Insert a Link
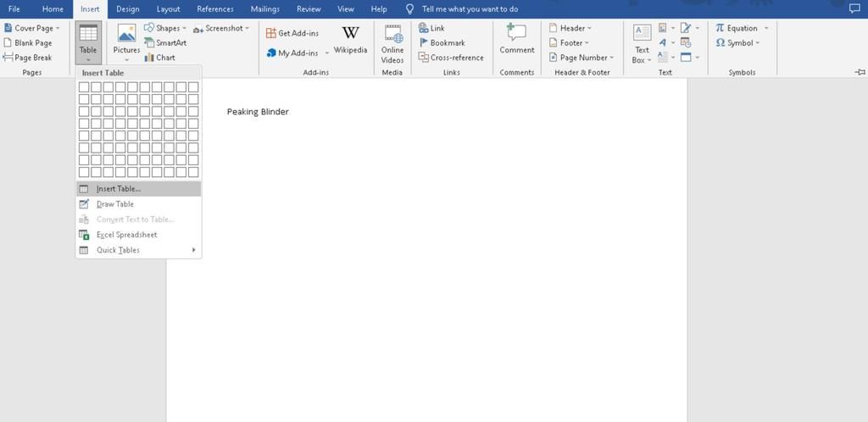This screenshot has width=868, height=422. (431, 28)
